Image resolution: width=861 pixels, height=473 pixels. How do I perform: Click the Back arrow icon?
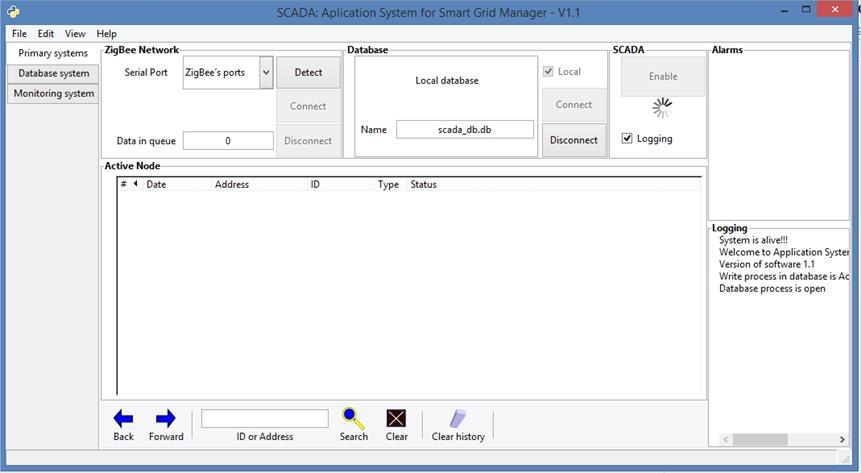123,418
